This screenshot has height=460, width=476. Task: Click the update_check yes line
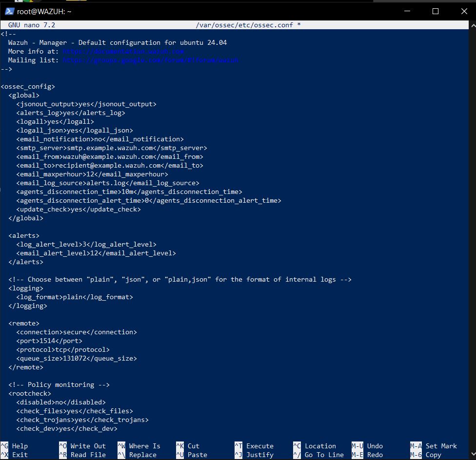coord(79,210)
